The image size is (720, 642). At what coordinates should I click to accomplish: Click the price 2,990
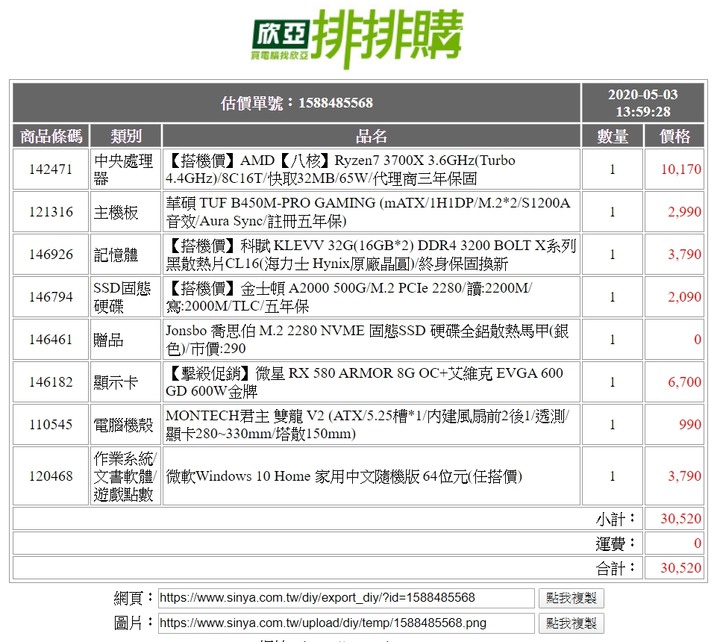coord(684,212)
